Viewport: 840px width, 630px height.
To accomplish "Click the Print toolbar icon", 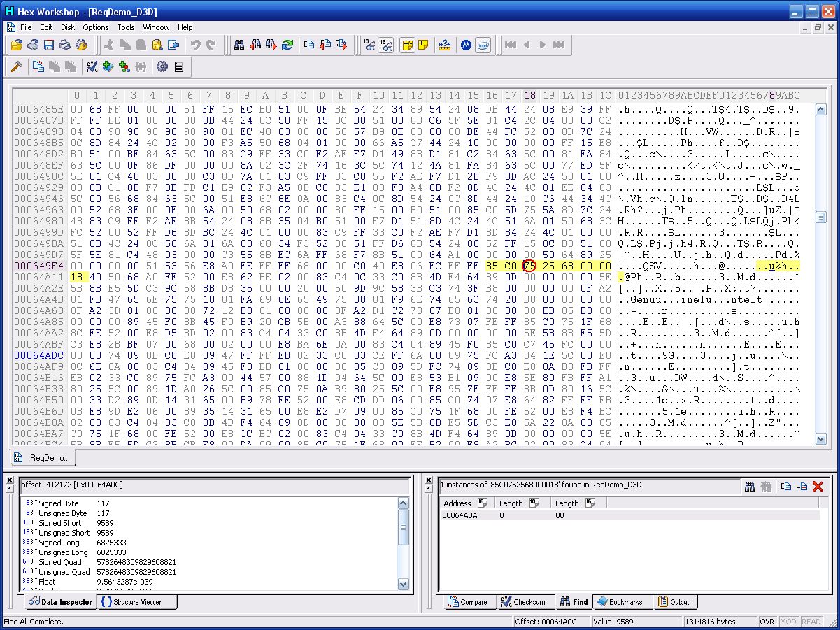I will tap(65, 45).
